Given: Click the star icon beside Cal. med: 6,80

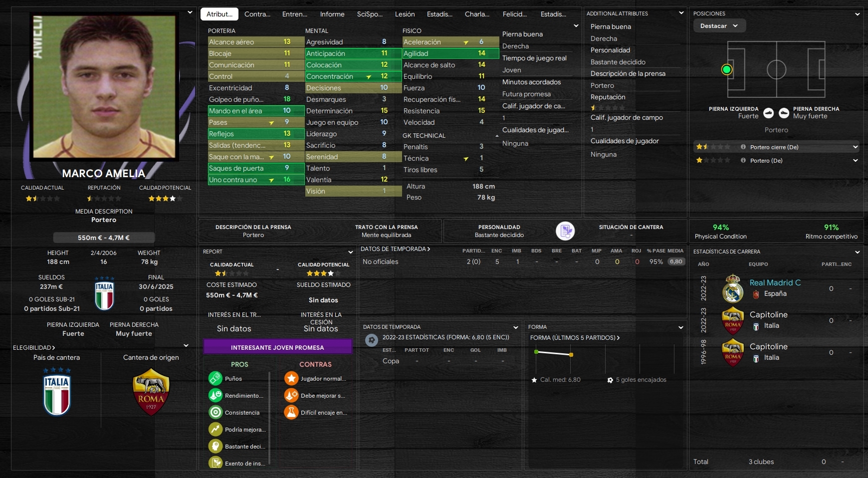Looking at the screenshot, I should pyautogui.click(x=534, y=380).
